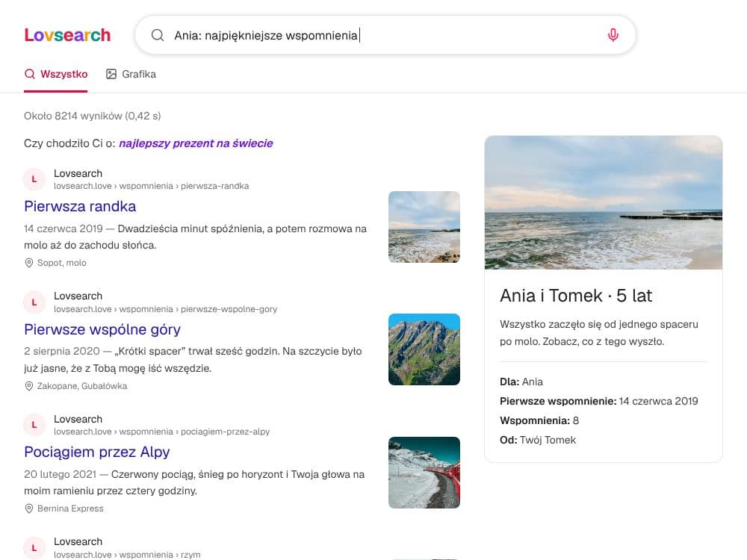Screen dimensions: 747x560
Task: Click the beach thumbnail for Pierwsza randka
Action: coord(424,227)
